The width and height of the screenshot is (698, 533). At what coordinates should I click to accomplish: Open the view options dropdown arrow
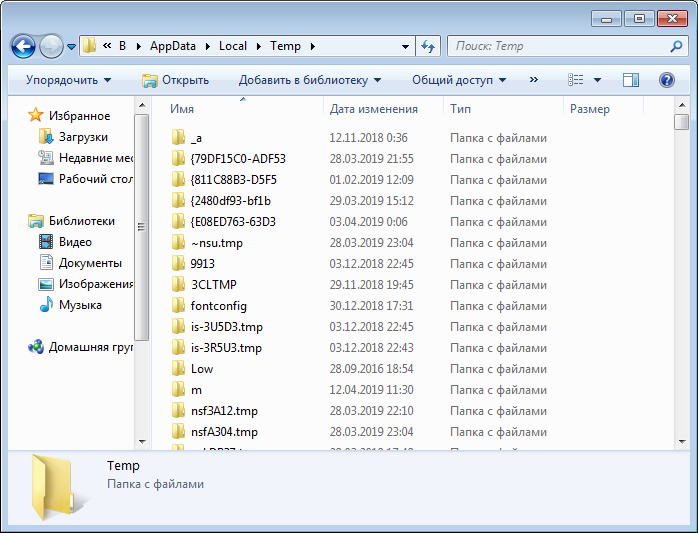pos(597,80)
